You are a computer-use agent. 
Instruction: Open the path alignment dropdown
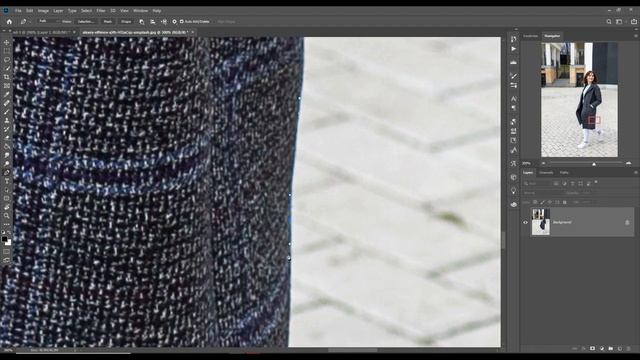pyautogui.click(x=153, y=22)
